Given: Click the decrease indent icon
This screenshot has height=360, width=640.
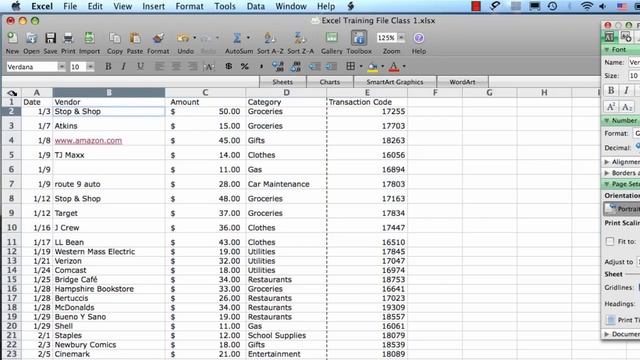Looking at the screenshot, I should coord(314,66).
